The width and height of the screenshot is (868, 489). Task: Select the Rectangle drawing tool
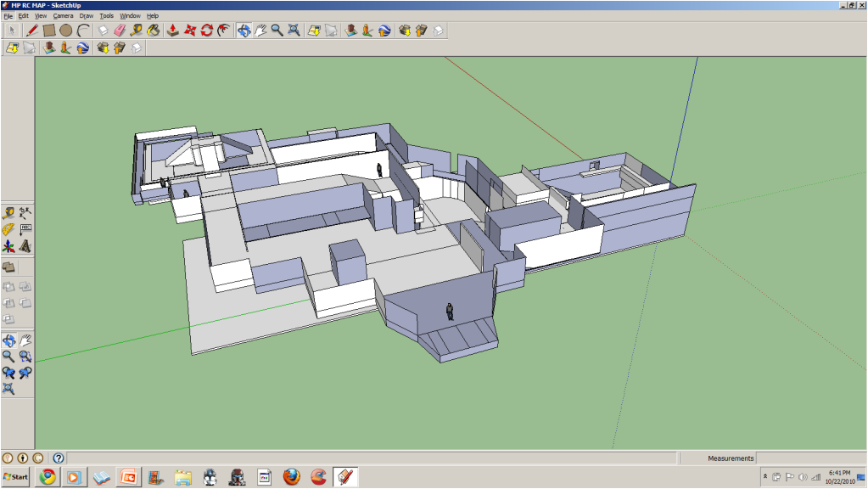tap(49, 31)
